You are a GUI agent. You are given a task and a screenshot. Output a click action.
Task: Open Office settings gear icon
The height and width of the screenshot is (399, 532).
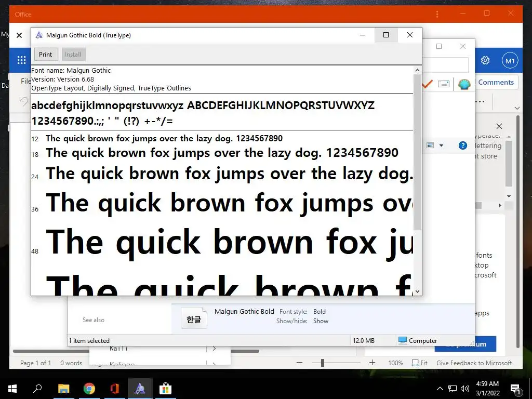pyautogui.click(x=485, y=60)
